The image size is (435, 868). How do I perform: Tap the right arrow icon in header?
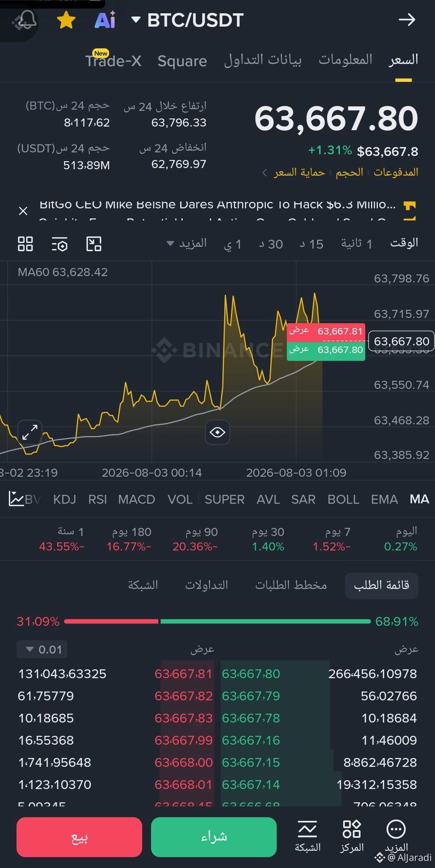[407, 19]
